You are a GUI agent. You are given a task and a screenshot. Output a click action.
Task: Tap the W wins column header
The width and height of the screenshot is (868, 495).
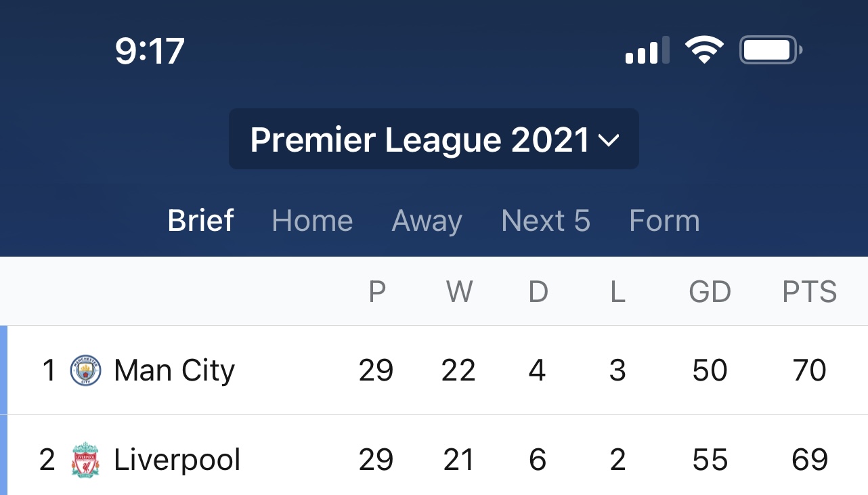[459, 292]
